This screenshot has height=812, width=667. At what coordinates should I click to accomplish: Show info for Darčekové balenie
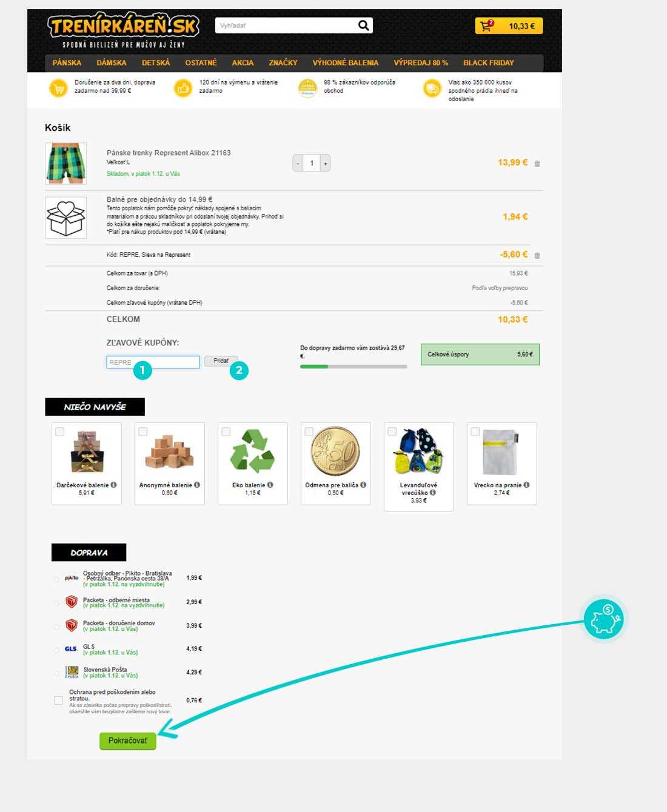coord(113,485)
